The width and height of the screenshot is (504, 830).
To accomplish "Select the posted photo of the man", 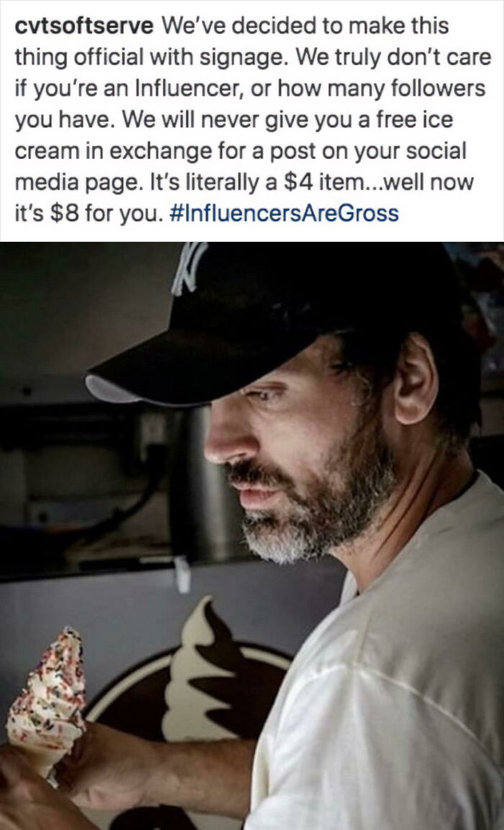I will click(252, 536).
